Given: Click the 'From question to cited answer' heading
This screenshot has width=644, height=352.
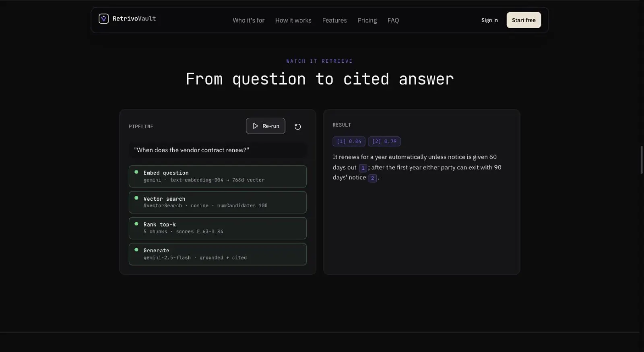Looking at the screenshot, I should click(x=320, y=79).
